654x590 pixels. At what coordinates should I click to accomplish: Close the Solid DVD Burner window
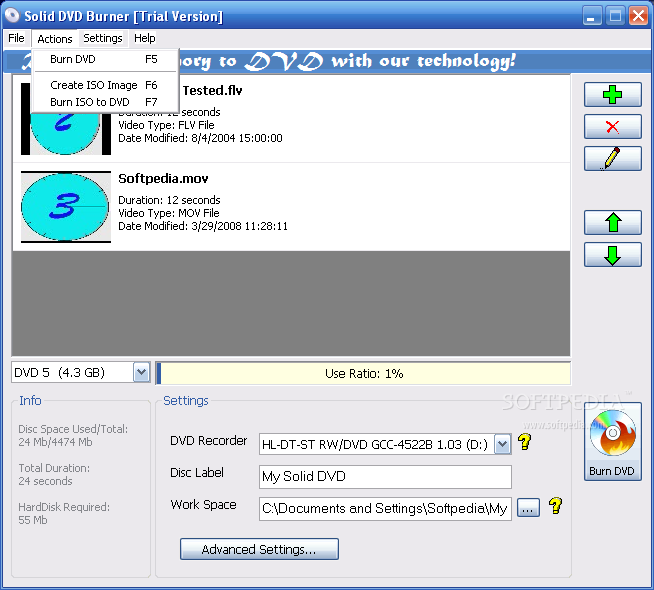[x=638, y=16]
